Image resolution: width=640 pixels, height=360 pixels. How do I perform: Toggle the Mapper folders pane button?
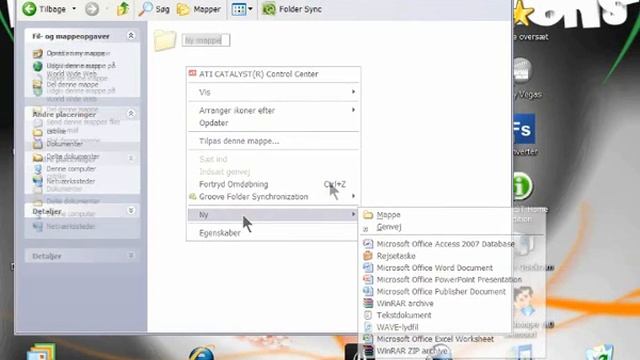click(199, 9)
